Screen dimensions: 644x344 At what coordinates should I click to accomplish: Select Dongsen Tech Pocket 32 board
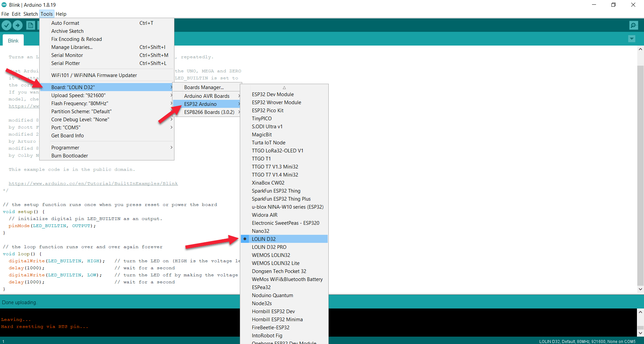point(284,271)
